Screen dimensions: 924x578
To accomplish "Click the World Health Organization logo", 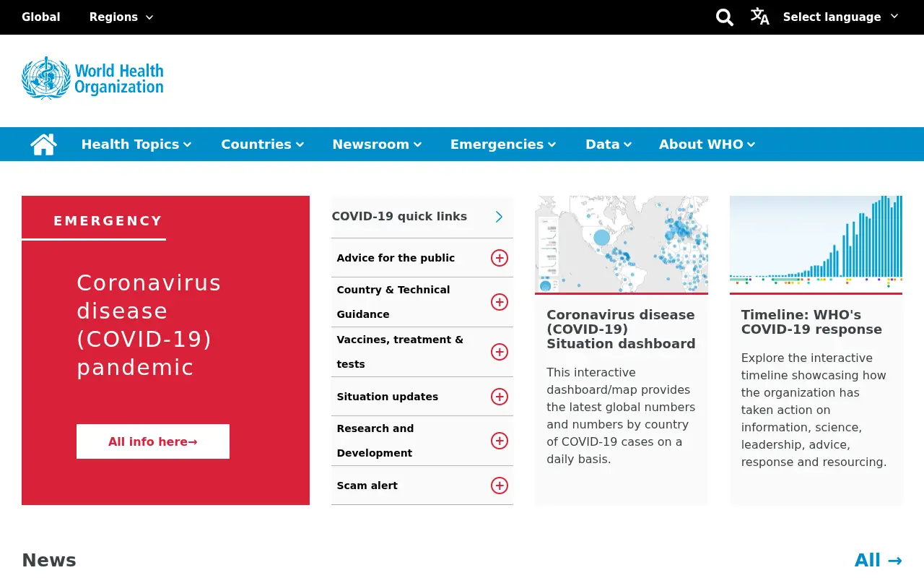I will [x=92, y=78].
